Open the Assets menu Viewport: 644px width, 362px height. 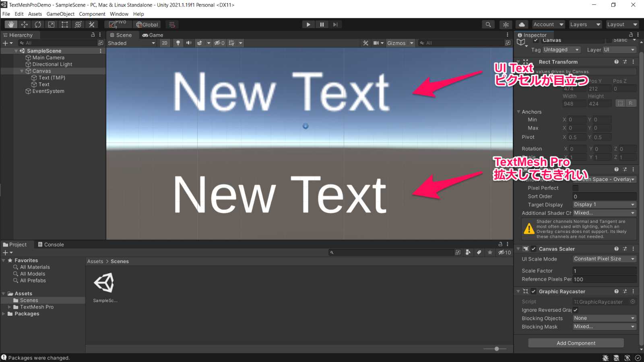coord(35,14)
